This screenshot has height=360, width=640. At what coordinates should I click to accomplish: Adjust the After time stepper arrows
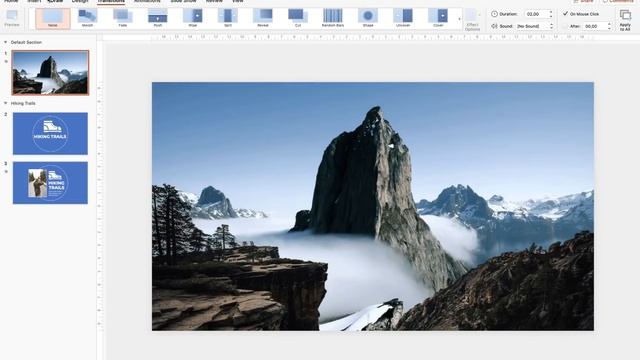click(x=609, y=26)
